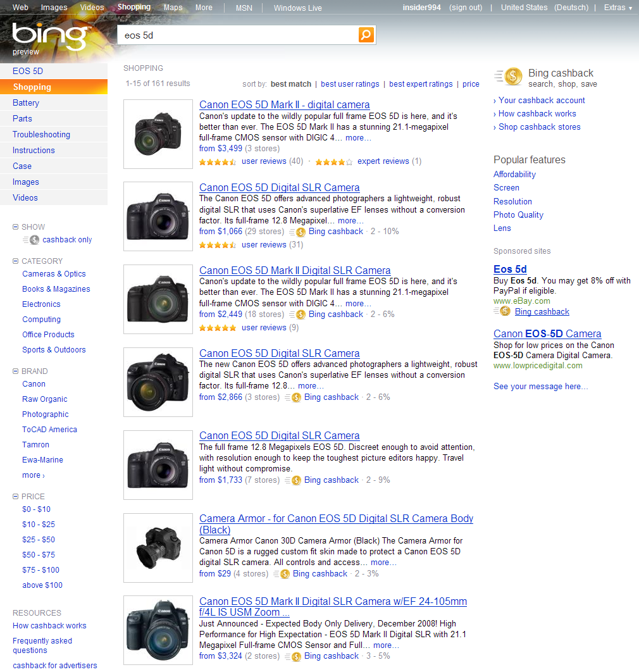Screen dimensions: 639x672
Task: Sort results by best user ratings
Action: (350, 84)
